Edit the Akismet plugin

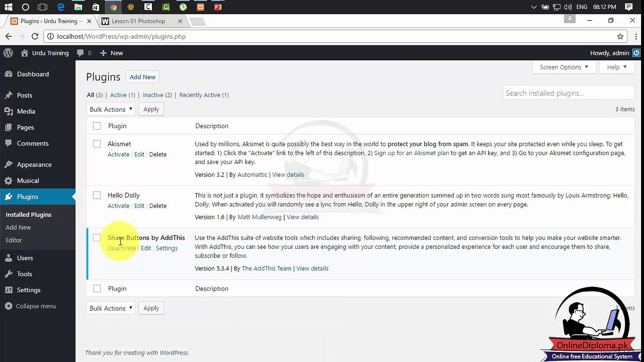point(139,154)
